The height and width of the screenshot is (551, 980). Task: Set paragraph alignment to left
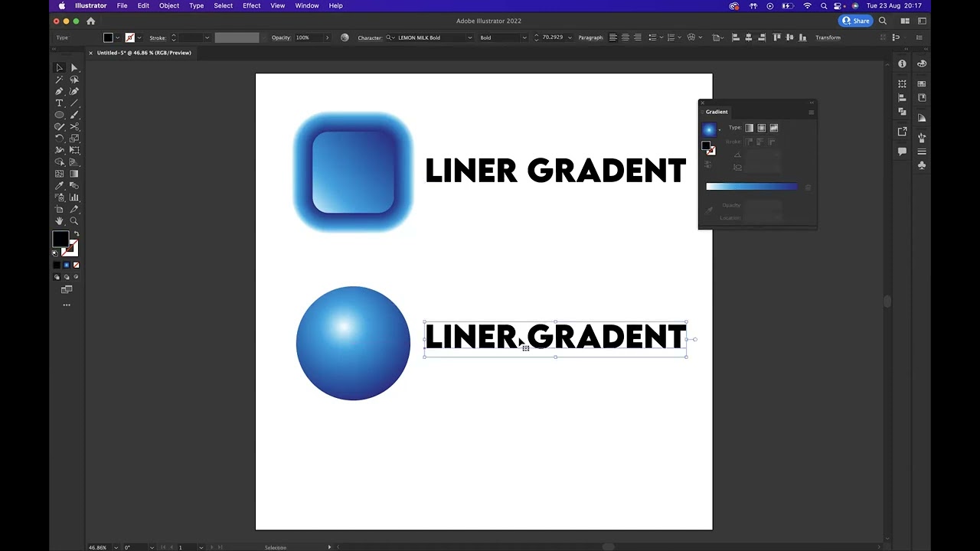(613, 37)
